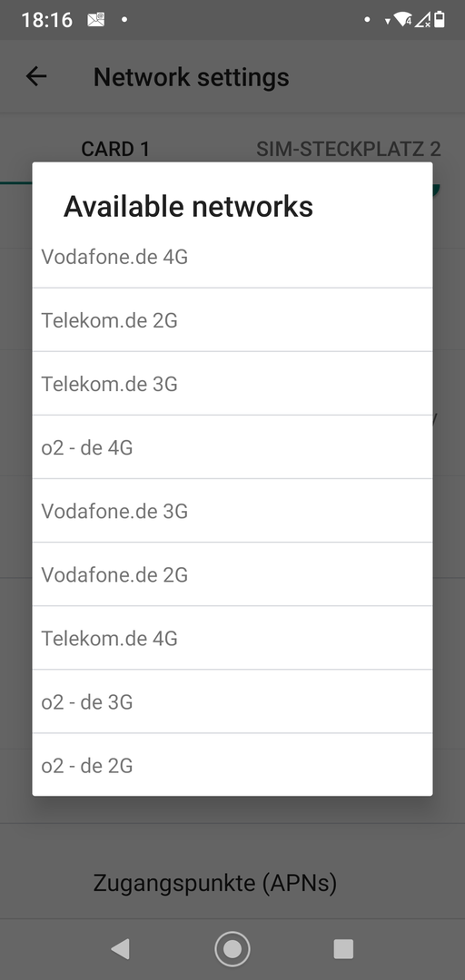This screenshot has height=980, width=465.
Task: Tap the Android back navigation triangle
Action: coord(120,949)
